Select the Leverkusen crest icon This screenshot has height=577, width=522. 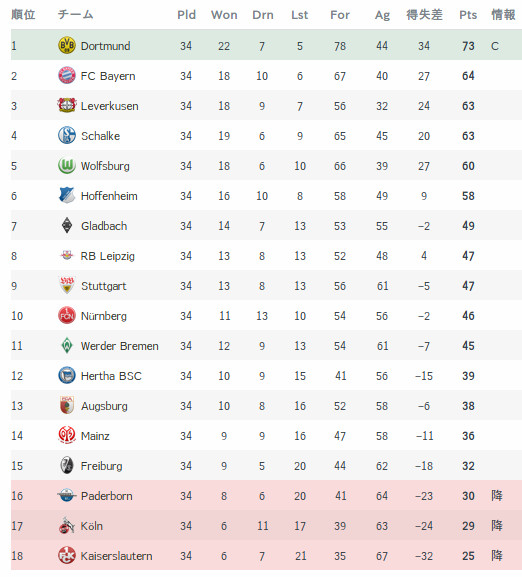(x=67, y=105)
